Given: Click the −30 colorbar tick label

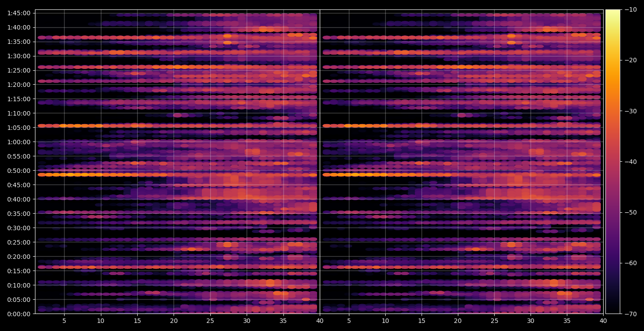Looking at the screenshot, I should (631, 111).
